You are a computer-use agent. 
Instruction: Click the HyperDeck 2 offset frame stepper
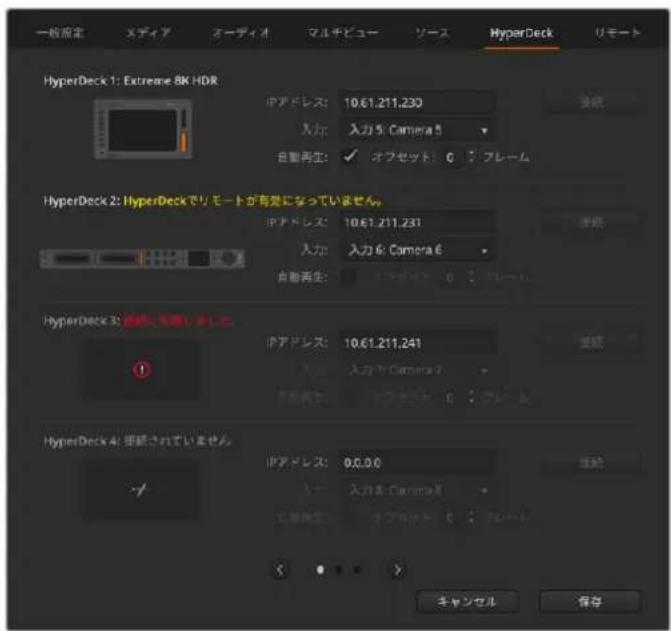click(x=471, y=277)
